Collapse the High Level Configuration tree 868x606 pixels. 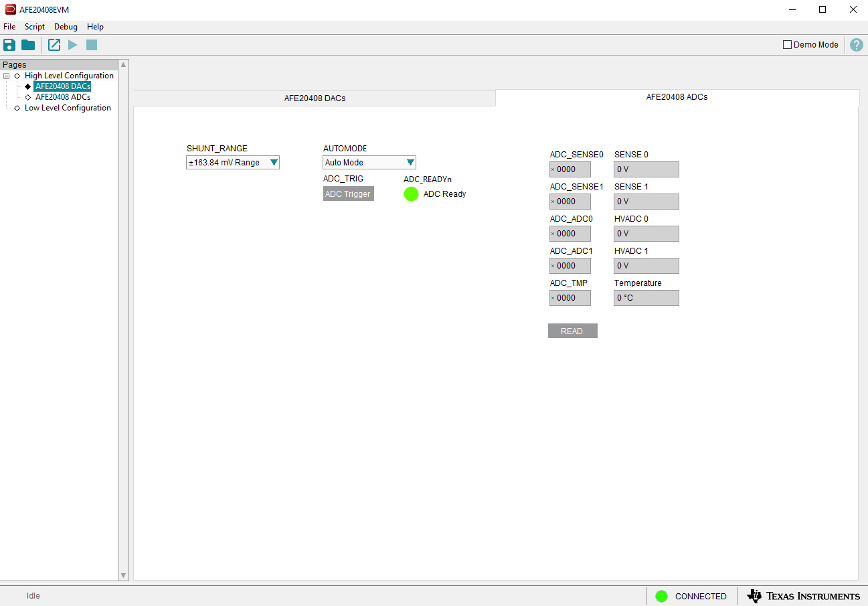[x=6, y=75]
